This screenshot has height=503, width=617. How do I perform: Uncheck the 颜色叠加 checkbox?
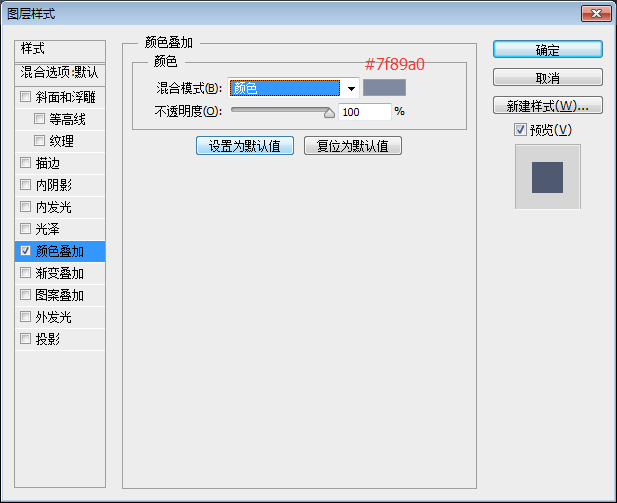pos(26,251)
